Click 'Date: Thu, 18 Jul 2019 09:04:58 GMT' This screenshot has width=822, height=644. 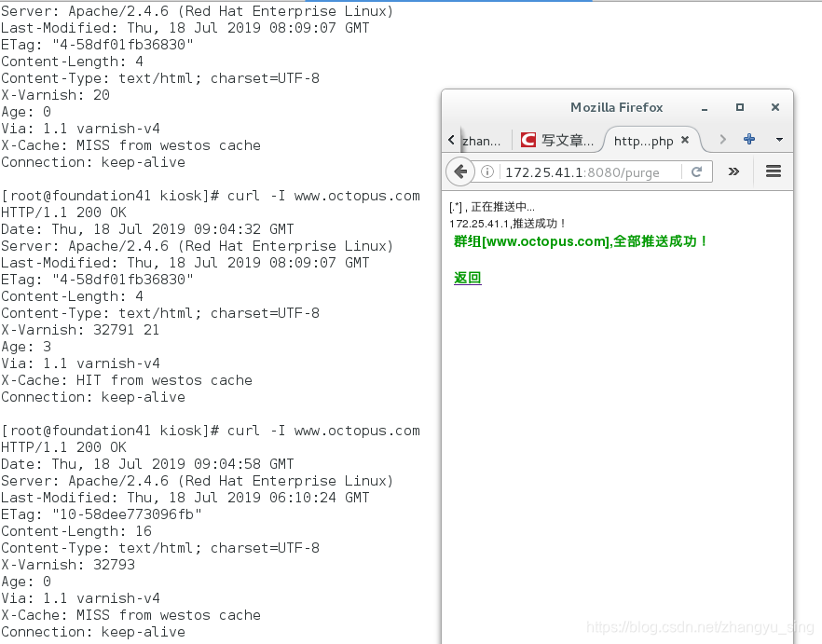point(147,464)
